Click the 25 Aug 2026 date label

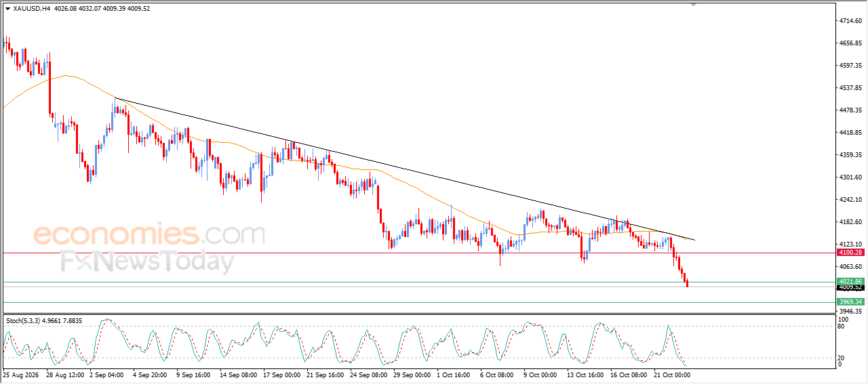(19, 375)
